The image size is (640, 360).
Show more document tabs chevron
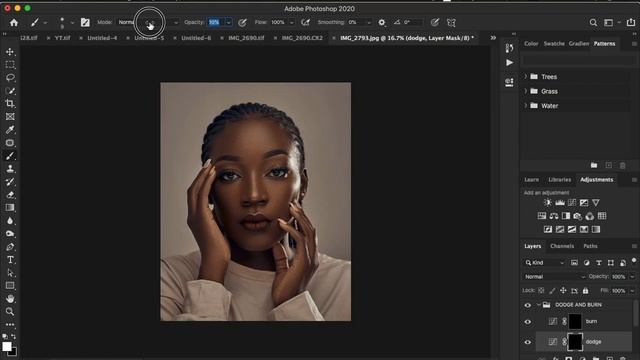(493, 38)
